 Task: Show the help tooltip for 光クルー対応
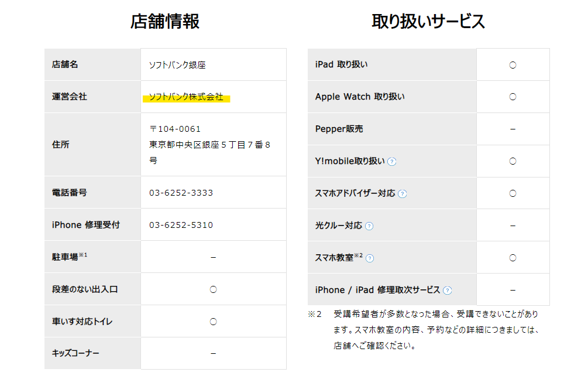tap(369, 226)
